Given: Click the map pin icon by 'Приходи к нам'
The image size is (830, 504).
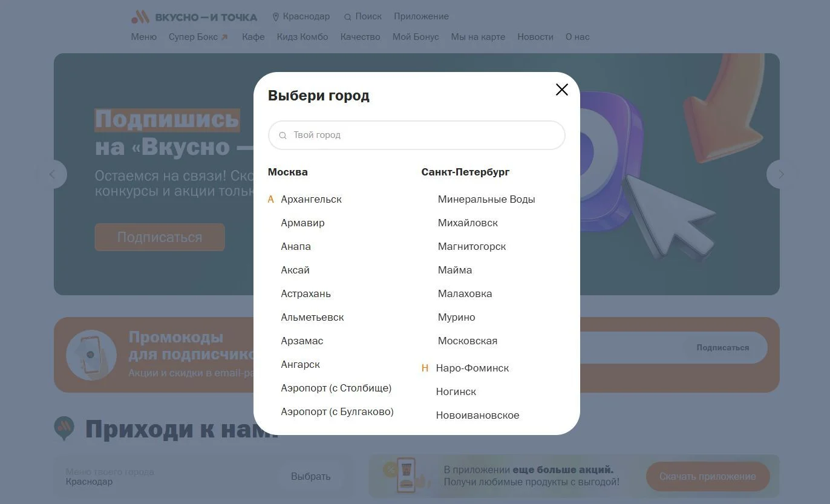Looking at the screenshot, I should [64, 428].
